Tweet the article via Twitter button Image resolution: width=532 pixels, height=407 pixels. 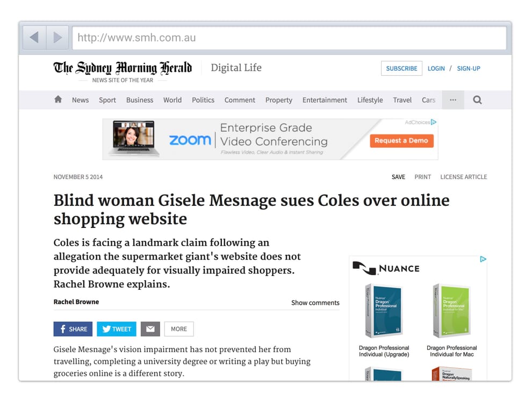tap(117, 329)
